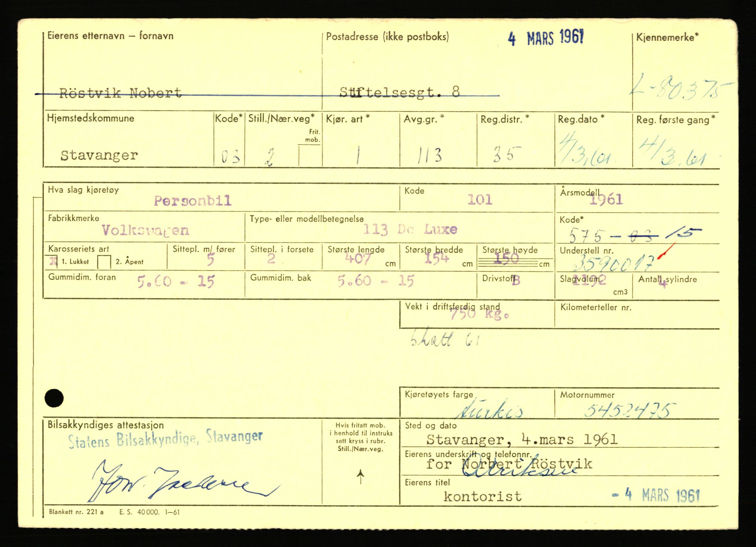Select the struck-through owner name 'Röstvik Nobert'
Image resolution: width=756 pixels, height=547 pixels.
pyautogui.click(x=121, y=93)
